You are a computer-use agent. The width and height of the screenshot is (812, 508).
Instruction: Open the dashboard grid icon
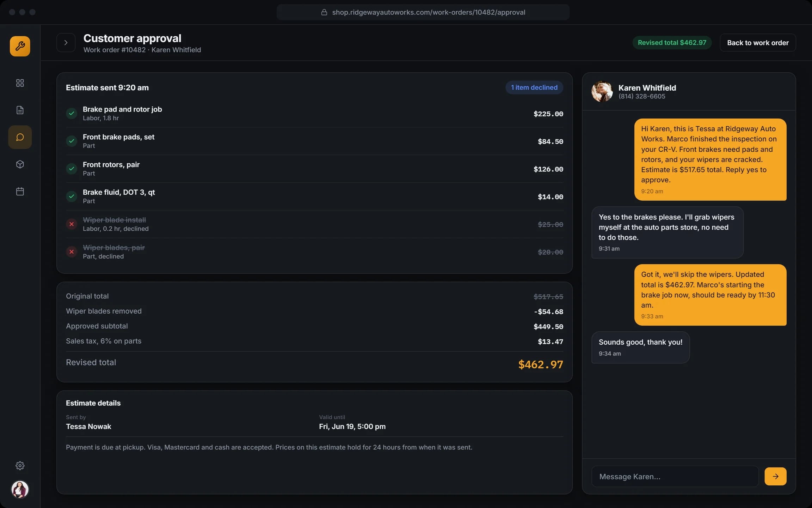[x=20, y=83]
